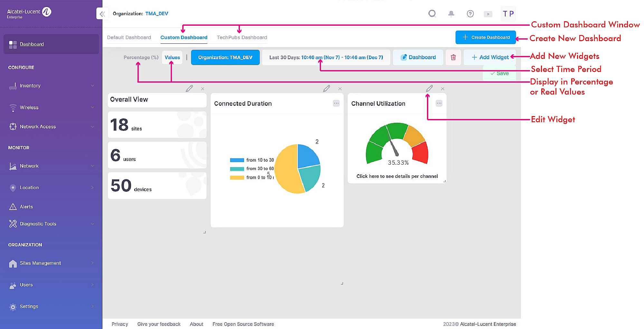The width and height of the screenshot is (644, 329).
Task: Expand the Wireless menu chevron
Action: 93,107
